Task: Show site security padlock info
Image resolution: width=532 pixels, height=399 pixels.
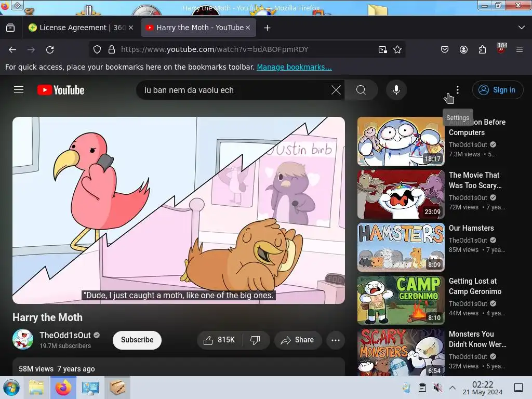Action: pos(112,49)
